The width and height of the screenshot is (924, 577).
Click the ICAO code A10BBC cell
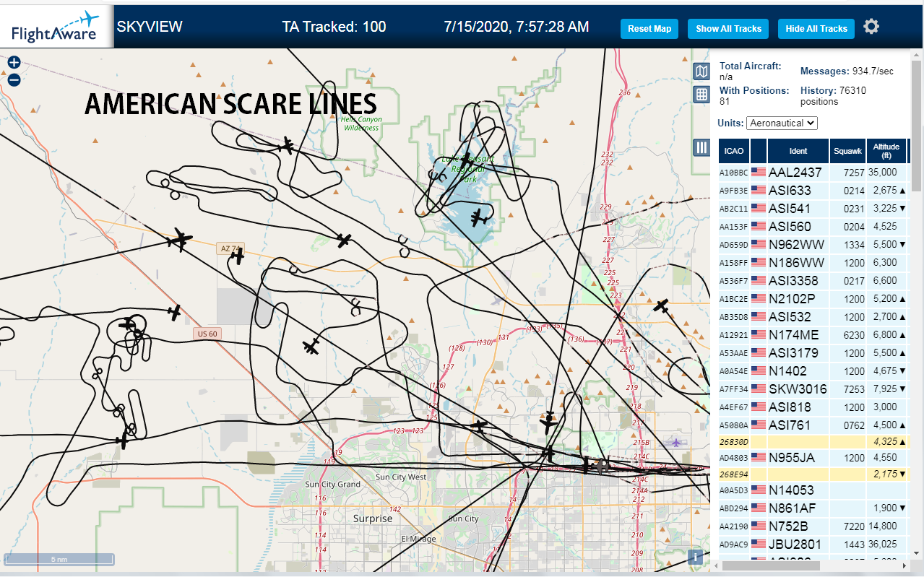(x=733, y=173)
